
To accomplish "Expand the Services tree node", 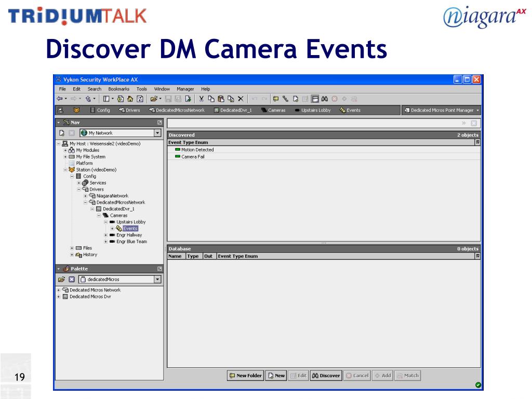I will [x=79, y=182].
